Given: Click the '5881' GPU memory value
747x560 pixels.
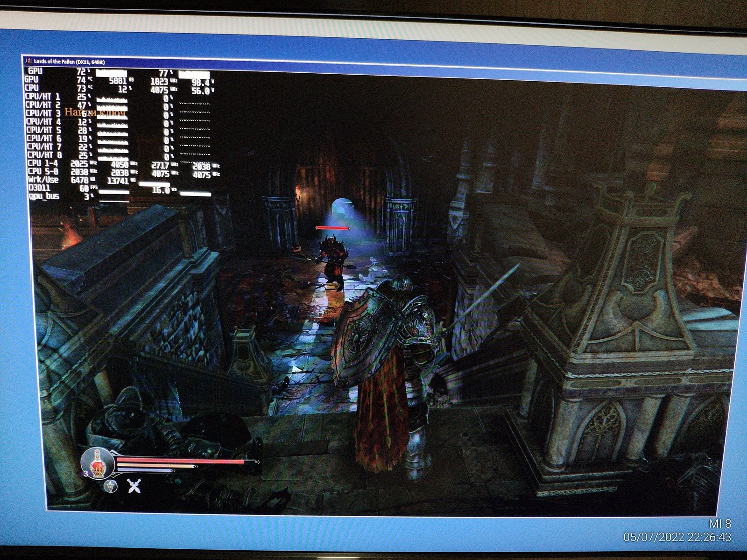Looking at the screenshot, I should [118, 80].
